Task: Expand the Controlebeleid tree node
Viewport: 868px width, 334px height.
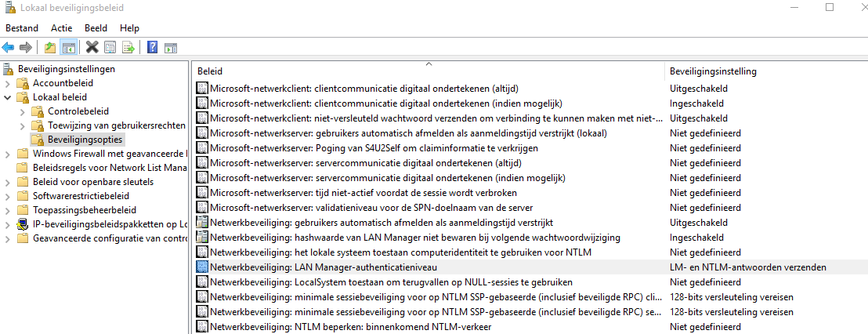Action: pos(22,111)
